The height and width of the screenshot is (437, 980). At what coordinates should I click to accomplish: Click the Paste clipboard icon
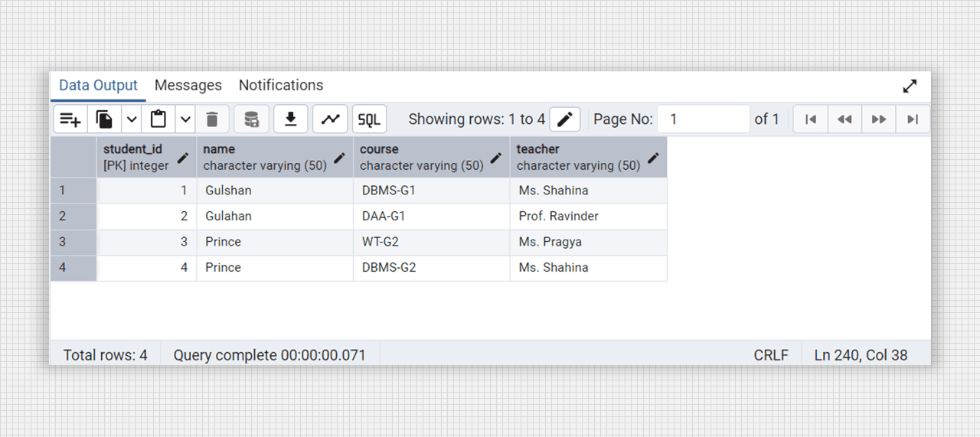point(158,119)
